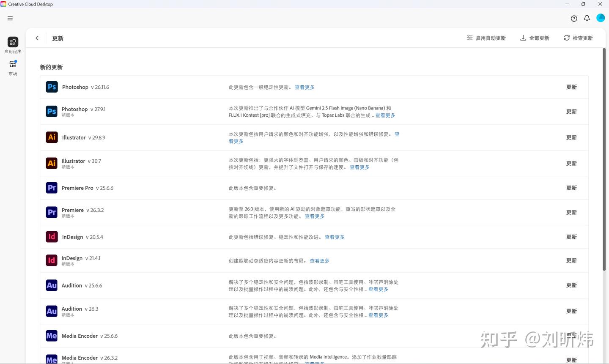
Task: Click the 新的更新 section heading
Action: [x=51, y=67]
